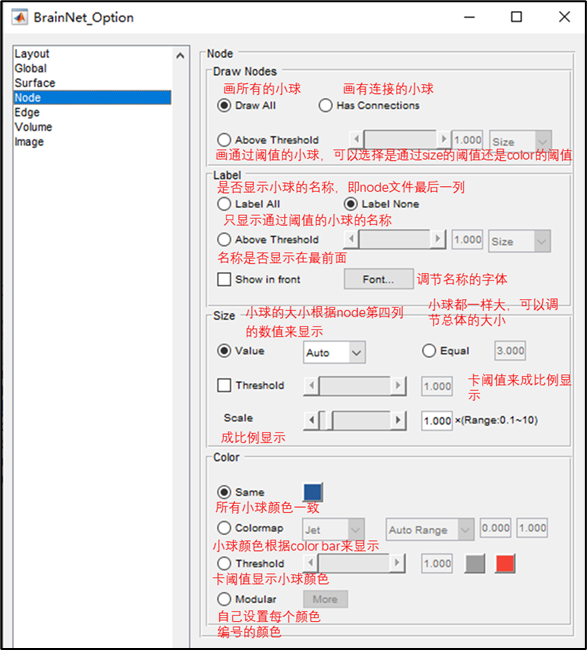Open the Auto Range dropdown

coord(430,529)
